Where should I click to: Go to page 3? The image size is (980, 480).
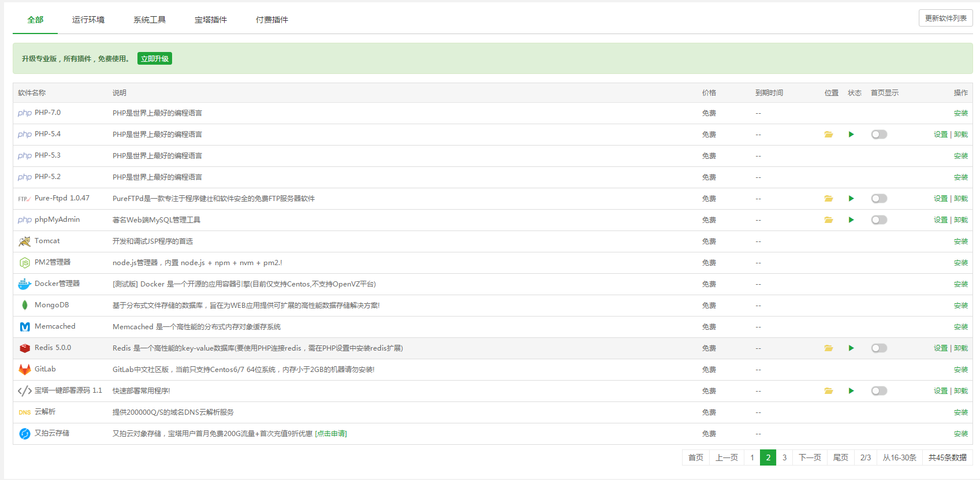pos(784,457)
